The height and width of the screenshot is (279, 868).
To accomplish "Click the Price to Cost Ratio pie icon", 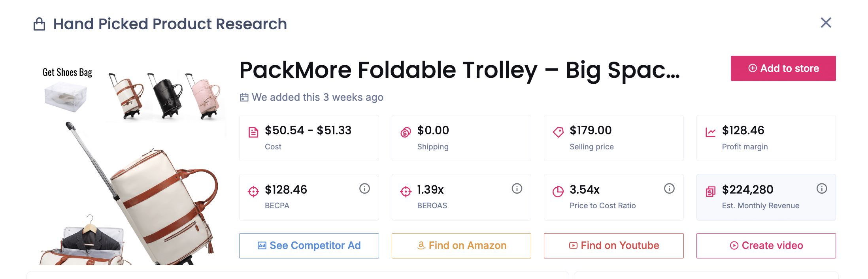I will [558, 192].
